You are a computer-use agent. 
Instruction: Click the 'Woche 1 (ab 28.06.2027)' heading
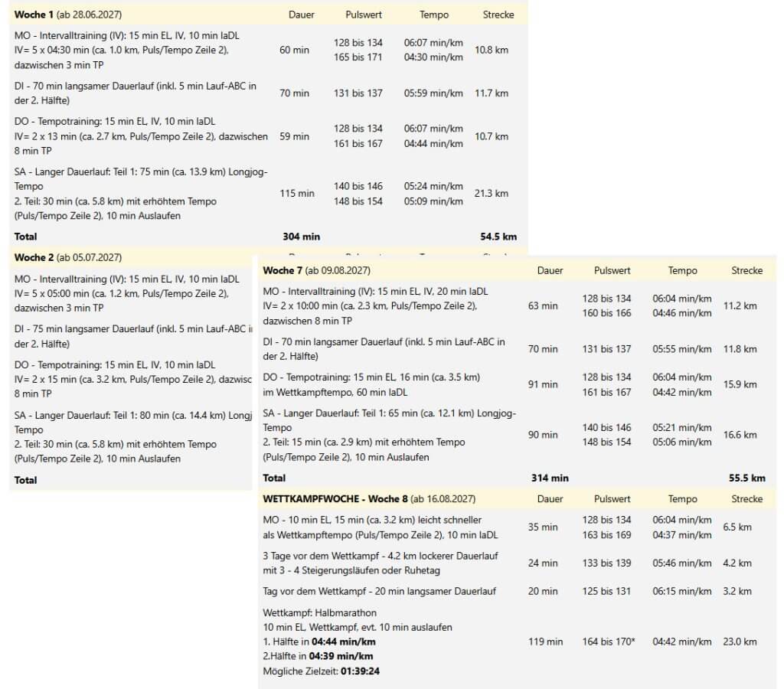pyautogui.click(x=68, y=15)
